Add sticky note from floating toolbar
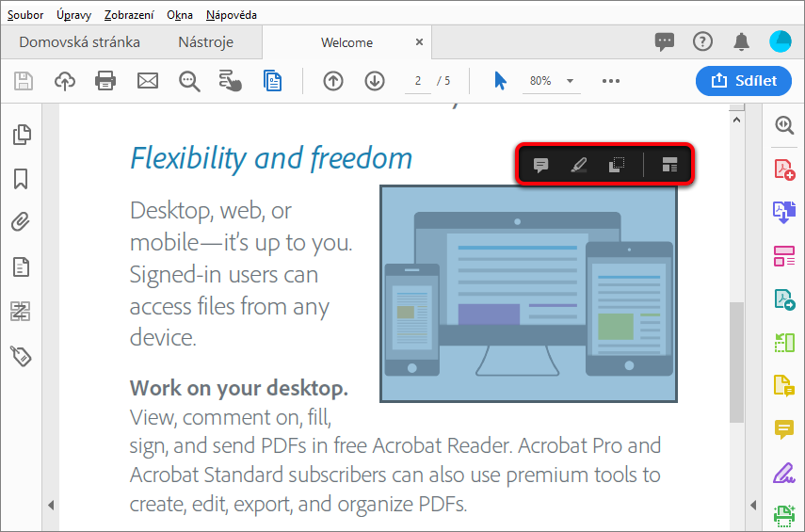 pos(540,166)
